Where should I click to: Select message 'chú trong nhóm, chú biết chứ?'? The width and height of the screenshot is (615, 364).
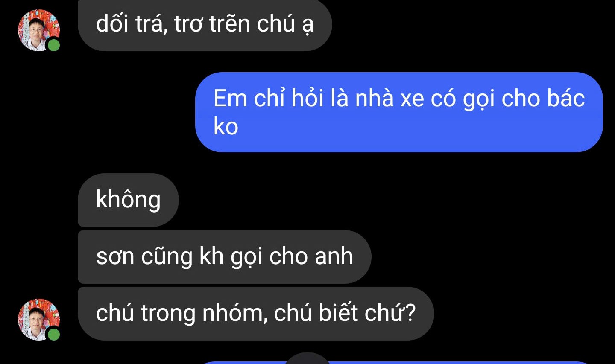(256, 314)
